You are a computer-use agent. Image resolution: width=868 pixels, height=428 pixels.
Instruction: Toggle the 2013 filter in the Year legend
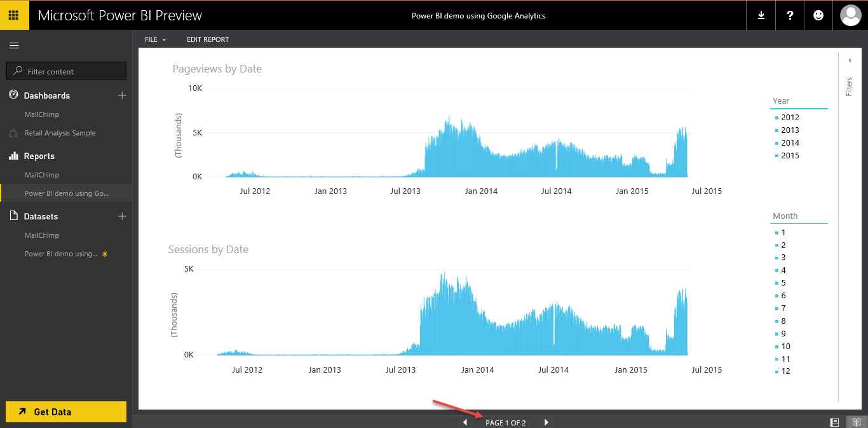pyautogui.click(x=789, y=130)
